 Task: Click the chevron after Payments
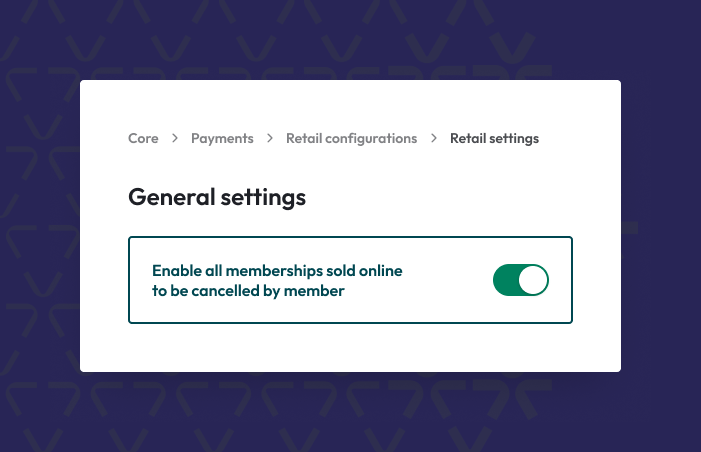click(x=270, y=139)
